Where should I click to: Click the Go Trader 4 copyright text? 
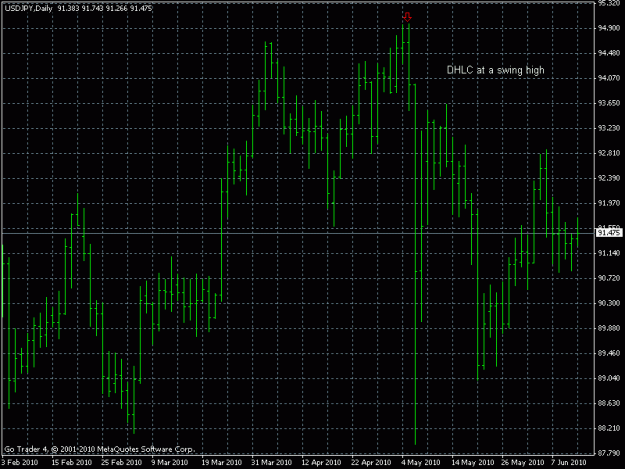(x=100, y=449)
